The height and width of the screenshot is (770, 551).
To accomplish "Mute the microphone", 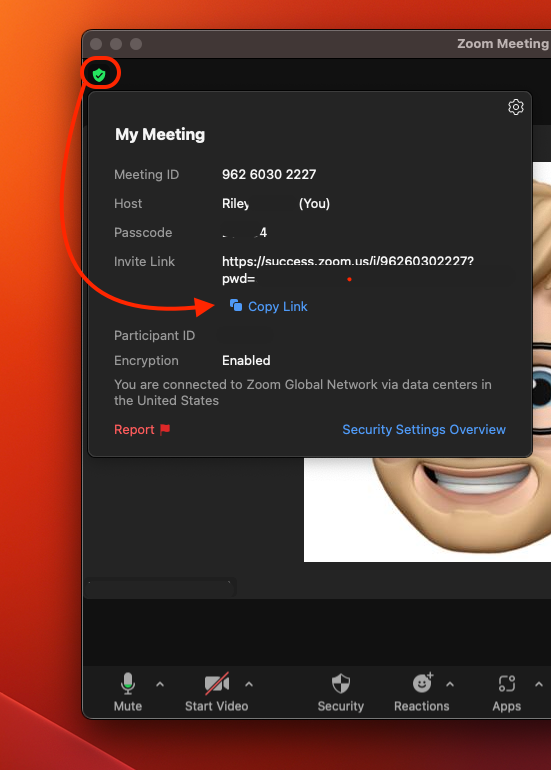I will pos(128,692).
